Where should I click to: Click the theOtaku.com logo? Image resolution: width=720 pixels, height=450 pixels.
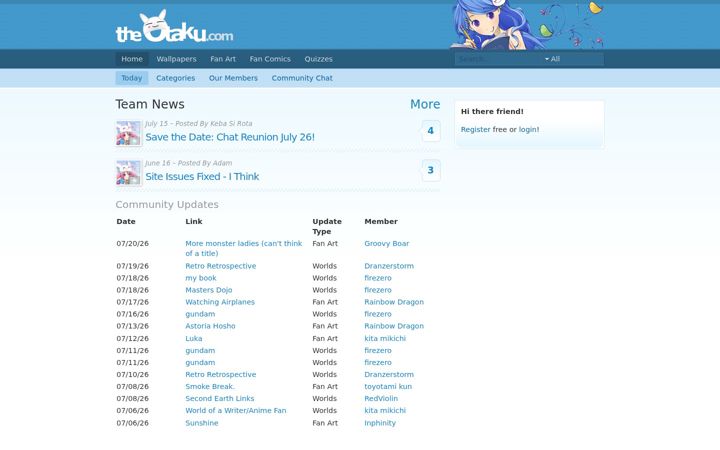tap(174, 27)
